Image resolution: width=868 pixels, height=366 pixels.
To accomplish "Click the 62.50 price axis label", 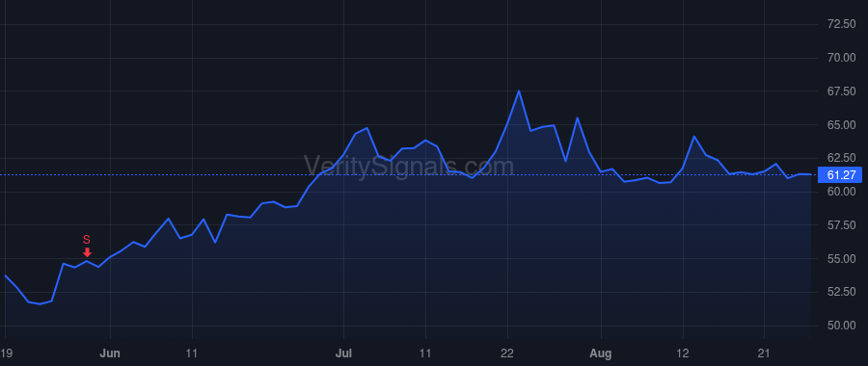I will pos(841,158).
